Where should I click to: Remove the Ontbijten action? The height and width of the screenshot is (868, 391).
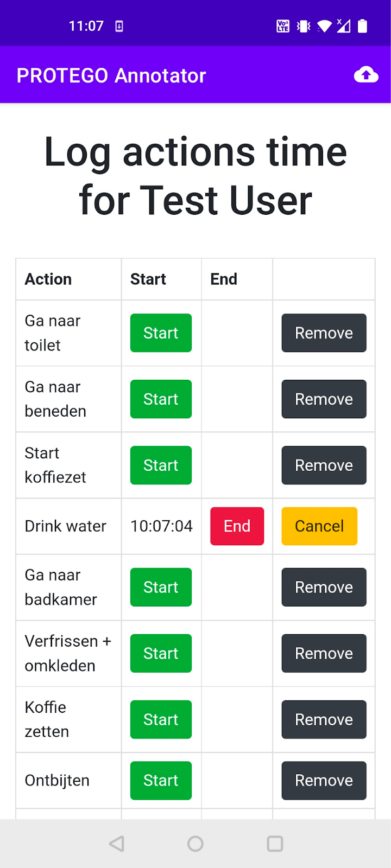(x=324, y=780)
